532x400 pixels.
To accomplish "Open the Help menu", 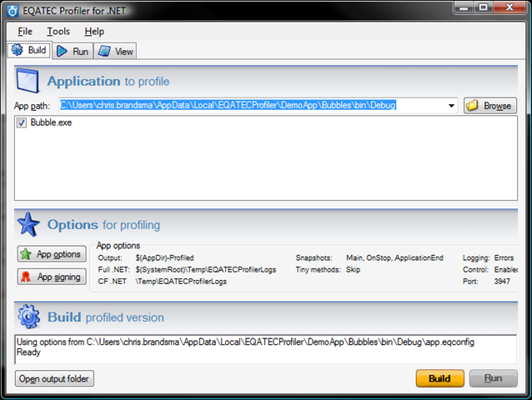I will coord(94,32).
